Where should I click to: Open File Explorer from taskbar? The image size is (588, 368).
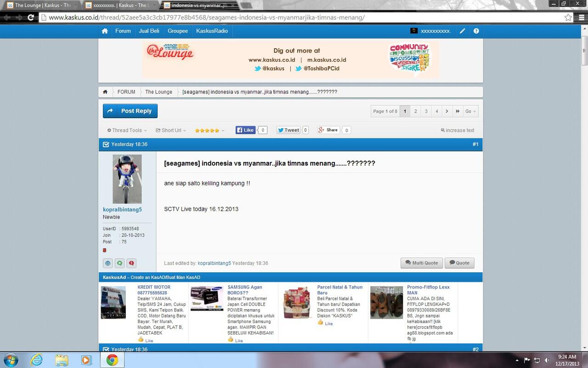click(62, 360)
